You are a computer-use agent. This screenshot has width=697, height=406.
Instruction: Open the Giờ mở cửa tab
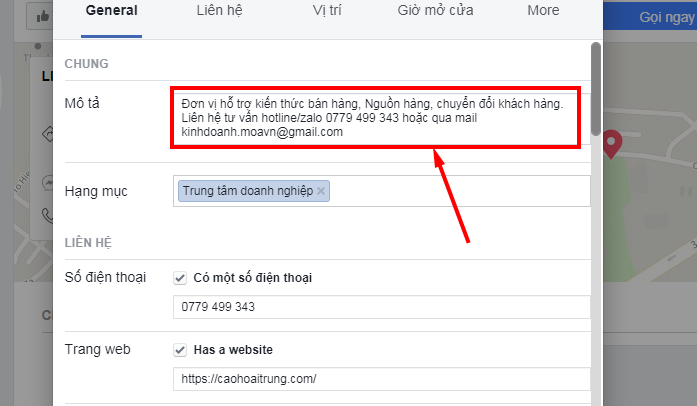tap(435, 11)
